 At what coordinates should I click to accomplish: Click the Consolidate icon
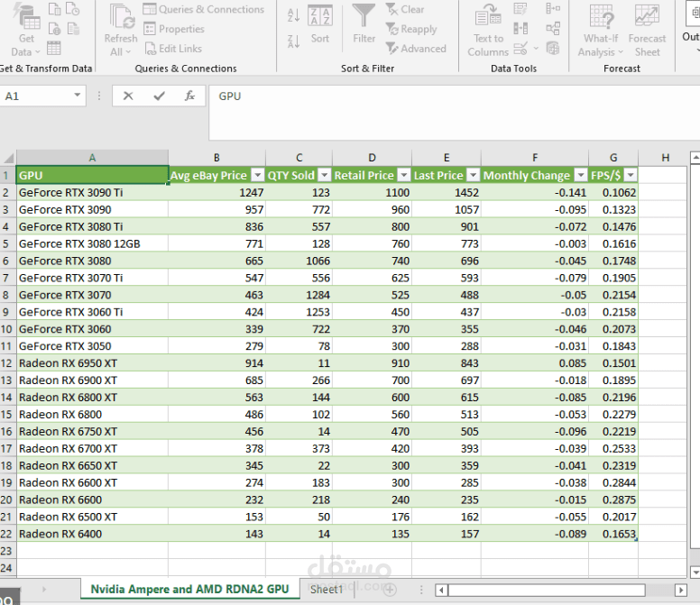[553, 9]
